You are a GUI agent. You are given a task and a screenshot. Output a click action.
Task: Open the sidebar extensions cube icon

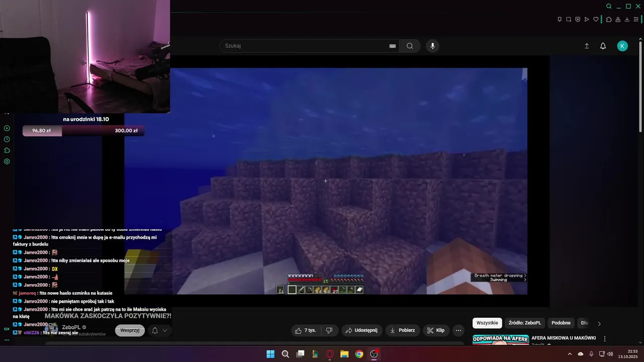pos(7,150)
